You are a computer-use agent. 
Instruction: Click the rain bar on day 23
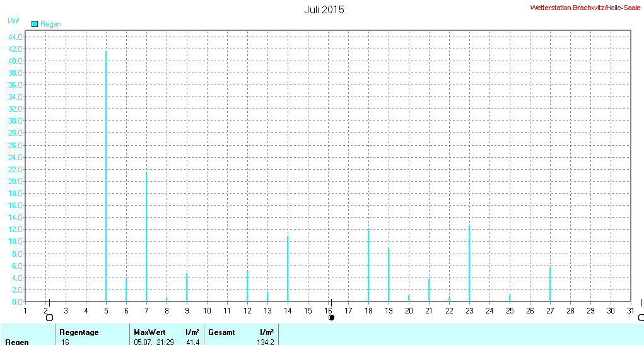[469, 264]
